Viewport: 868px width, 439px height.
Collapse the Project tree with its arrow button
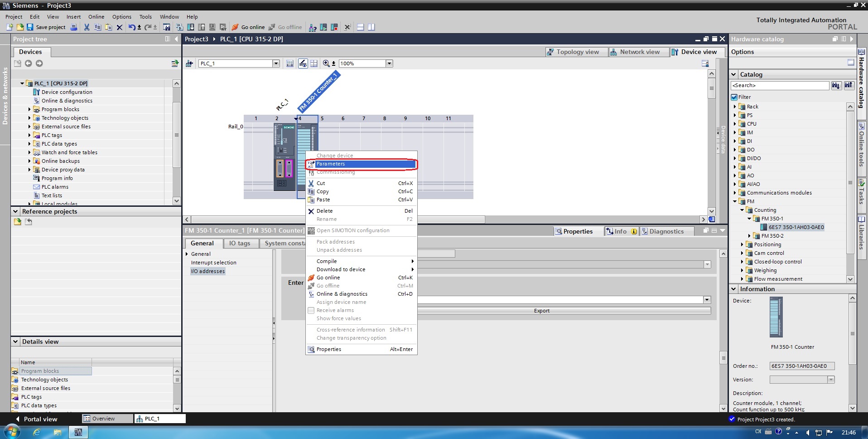click(176, 39)
